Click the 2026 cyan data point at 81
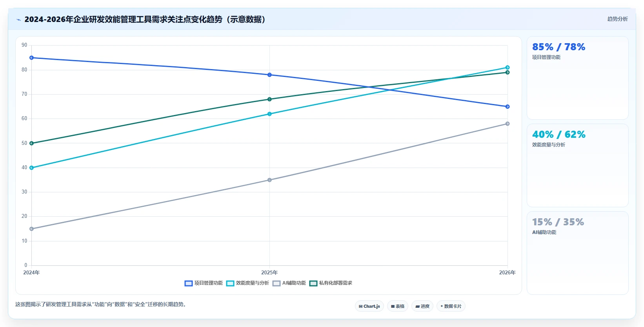 point(508,68)
